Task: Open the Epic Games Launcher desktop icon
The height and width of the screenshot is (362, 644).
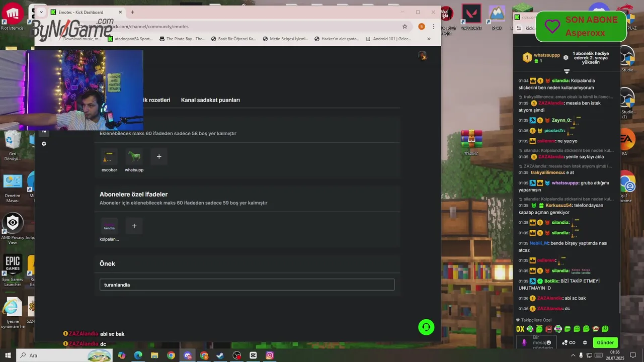Action: coord(13,270)
